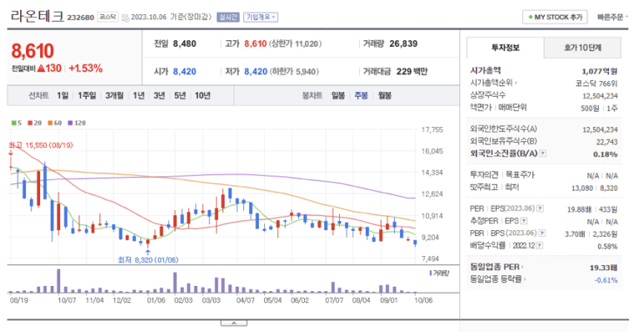The width and height of the screenshot is (644, 332).
Task: Click the -0.61% 동일업종 등락률 value
Action: click(x=606, y=280)
